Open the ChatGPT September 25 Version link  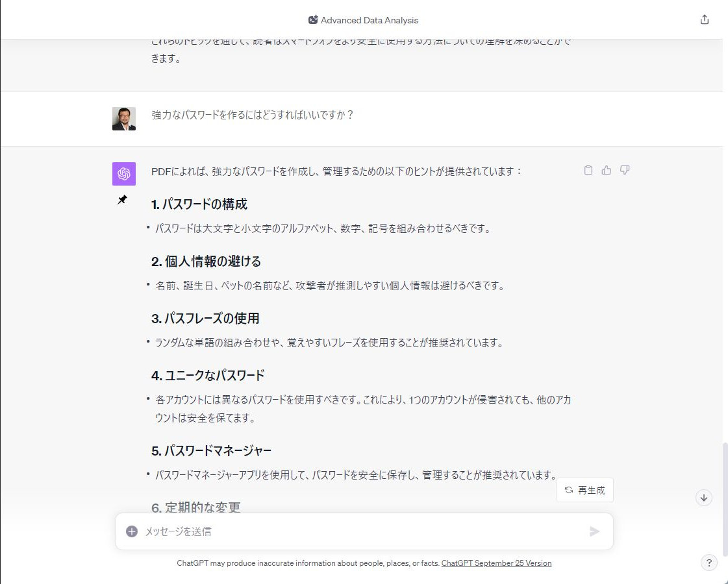(x=497, y=563)
